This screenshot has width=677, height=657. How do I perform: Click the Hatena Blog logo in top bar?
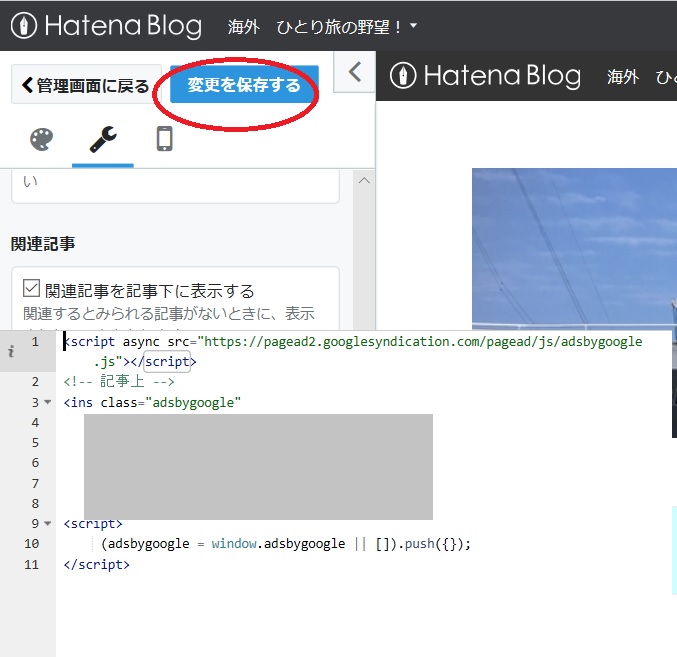[x=106, y=26]
